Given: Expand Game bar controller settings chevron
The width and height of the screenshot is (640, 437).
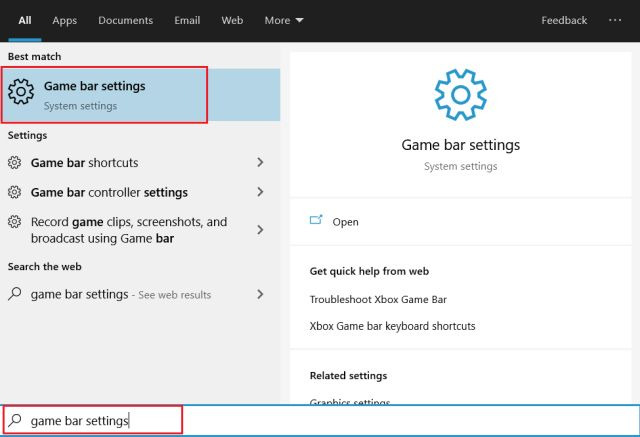Looking at the screenshot, I should [x=260, y=192].
